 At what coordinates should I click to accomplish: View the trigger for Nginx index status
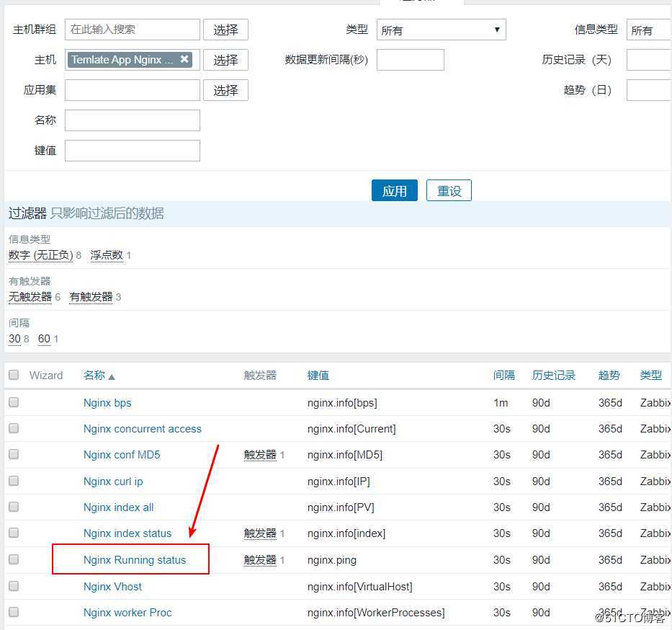[259, 533]
